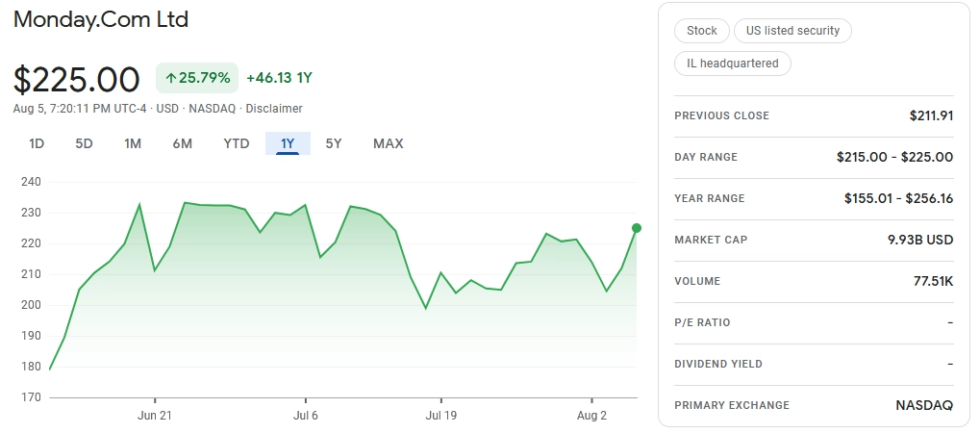Image resolution: width=980 pixels, height=433 pixels.
Task: Click the Jul 6 axis date label
Action: 306,416
